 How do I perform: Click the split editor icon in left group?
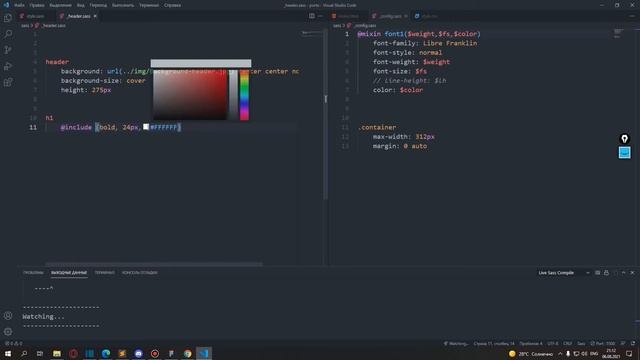[312, 16]
